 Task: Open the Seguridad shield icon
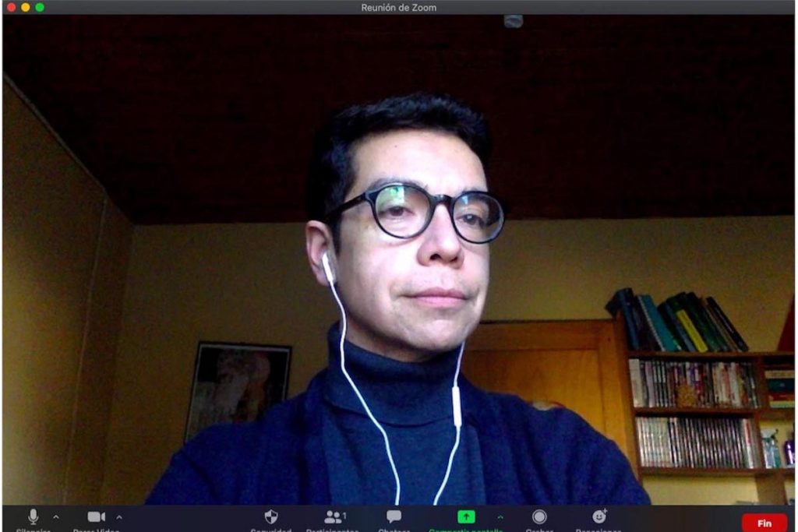(271, 516)
